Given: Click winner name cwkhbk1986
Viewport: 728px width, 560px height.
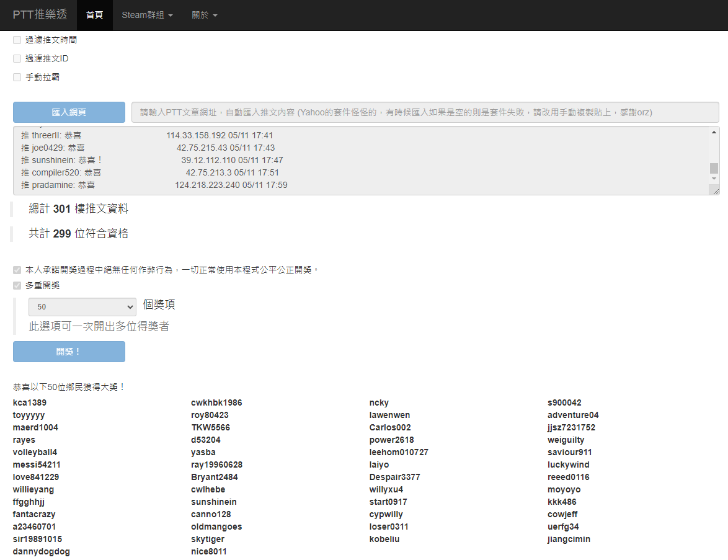Looking at the screenshot, I should coord(216,402).
